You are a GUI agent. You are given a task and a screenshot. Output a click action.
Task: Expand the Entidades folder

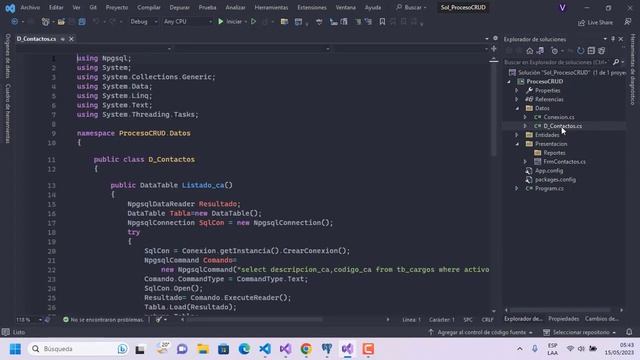coord(517,135)
